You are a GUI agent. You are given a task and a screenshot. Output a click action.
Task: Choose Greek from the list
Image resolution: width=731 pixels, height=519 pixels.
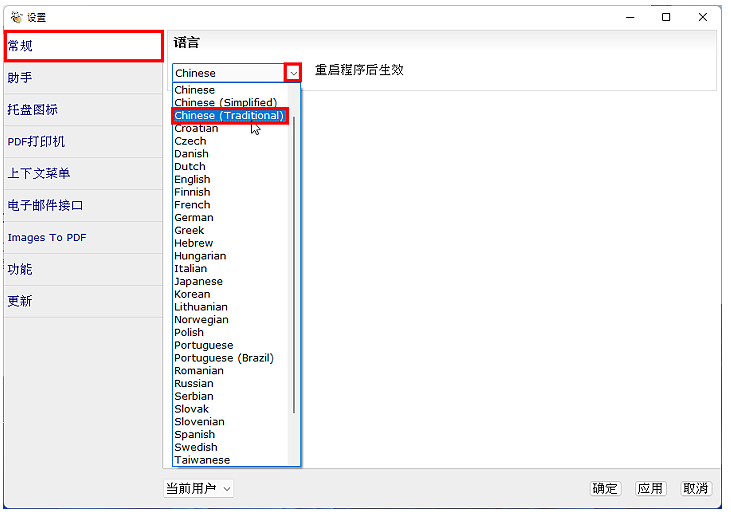click(x=230, y=230)
